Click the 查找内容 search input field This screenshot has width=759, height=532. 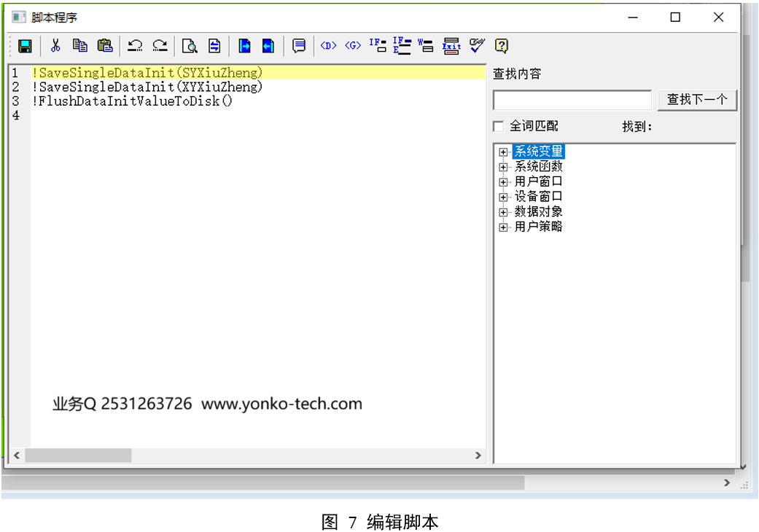[572, 100]
